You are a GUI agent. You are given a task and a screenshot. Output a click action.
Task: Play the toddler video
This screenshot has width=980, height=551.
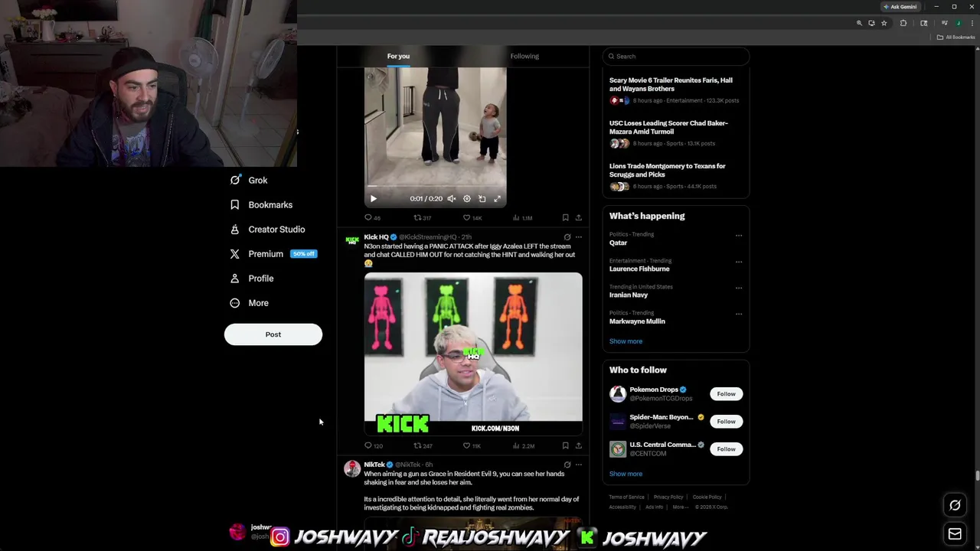pyautogui.click(x=374, y=199)
